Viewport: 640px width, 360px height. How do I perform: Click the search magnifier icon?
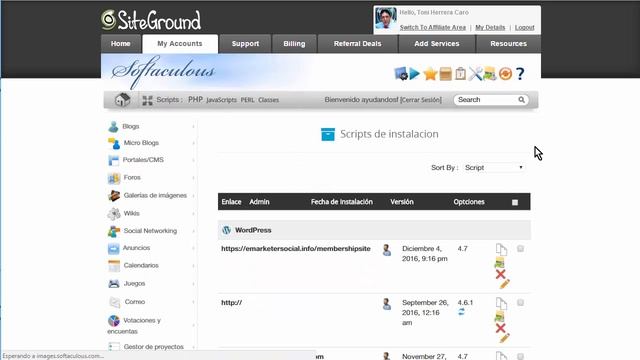pos(521,100)
